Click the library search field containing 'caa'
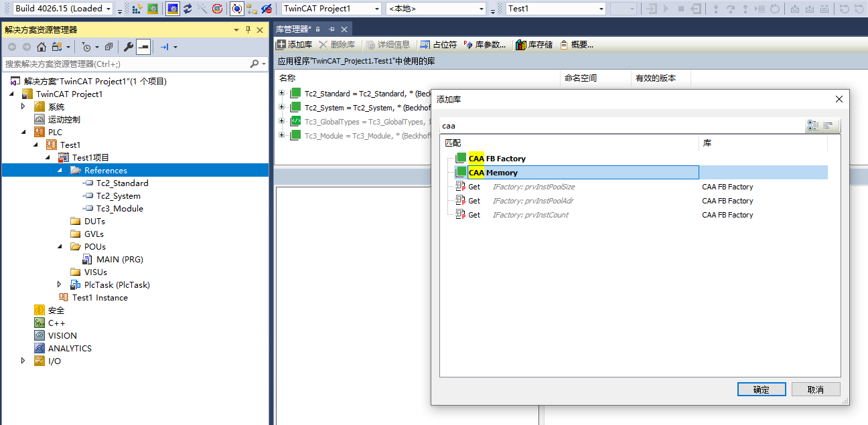Viewport: 868px width, 425px height. point(621,126)
